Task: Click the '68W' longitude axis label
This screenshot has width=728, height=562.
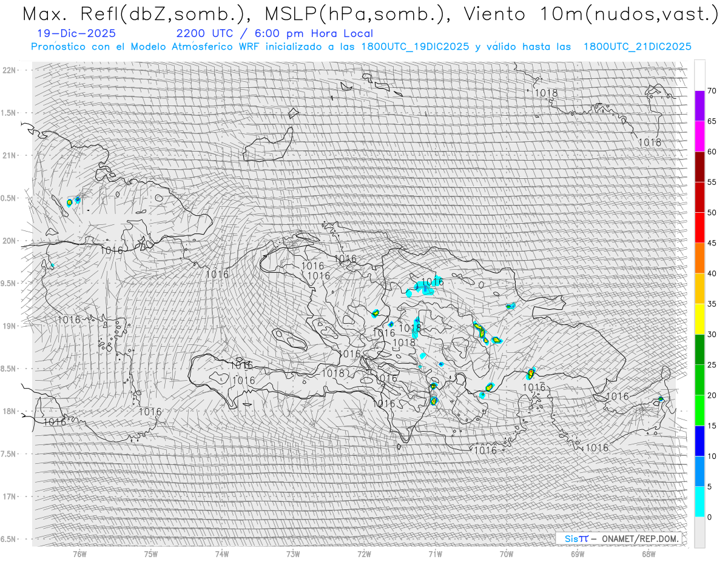Action: (x=649, y=554)
